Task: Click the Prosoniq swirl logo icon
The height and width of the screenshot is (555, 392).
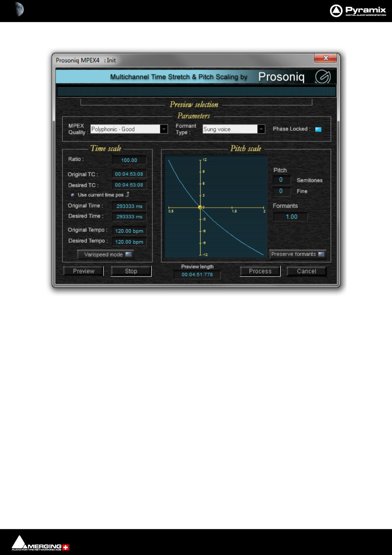Action: tap(322, 77)
